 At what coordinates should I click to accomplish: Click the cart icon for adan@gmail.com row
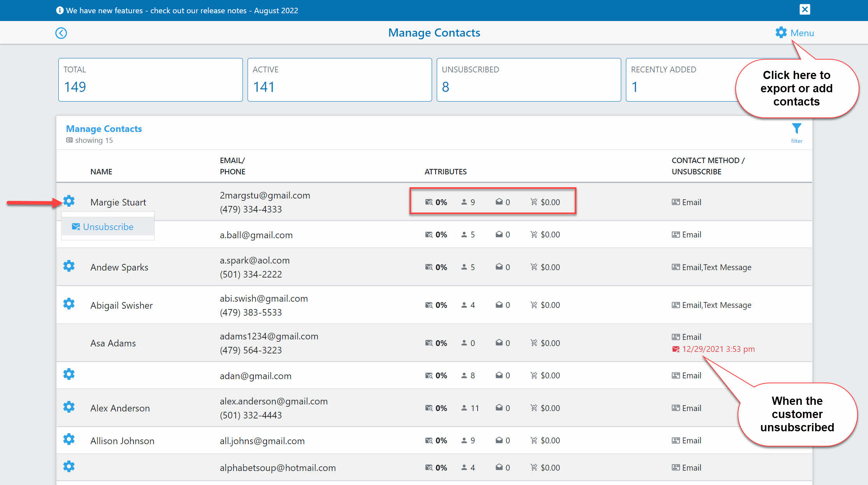(x=534, y=375)
